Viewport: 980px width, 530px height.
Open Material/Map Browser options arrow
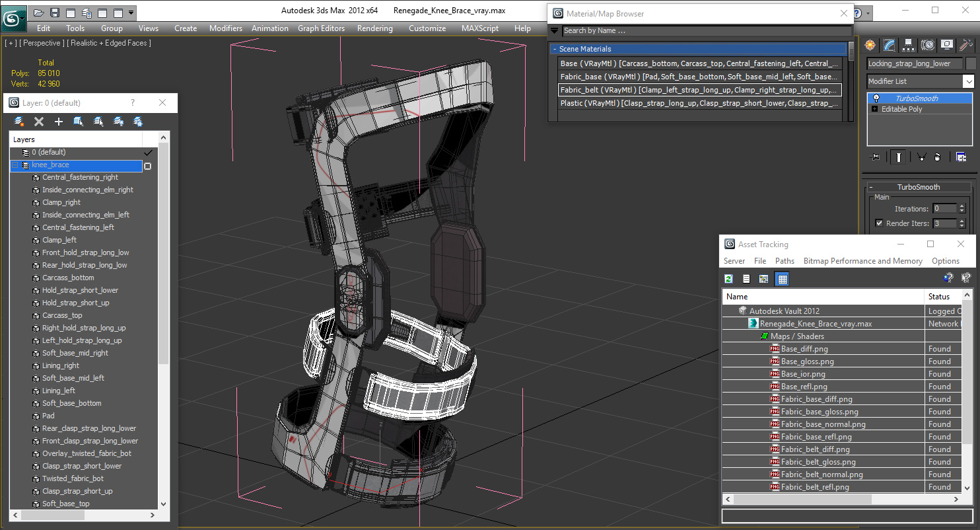(x=554, y=30)
